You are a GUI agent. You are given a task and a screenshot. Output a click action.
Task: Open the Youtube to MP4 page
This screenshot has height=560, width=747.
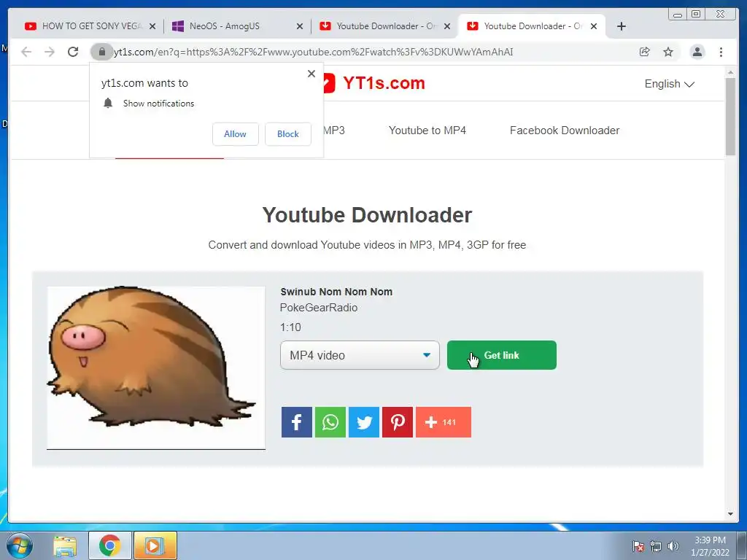point(427,131)
